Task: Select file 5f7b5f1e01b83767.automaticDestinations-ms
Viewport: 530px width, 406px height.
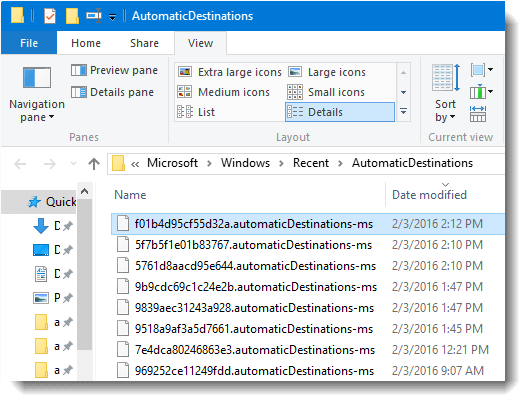Action: coord(254,245)
